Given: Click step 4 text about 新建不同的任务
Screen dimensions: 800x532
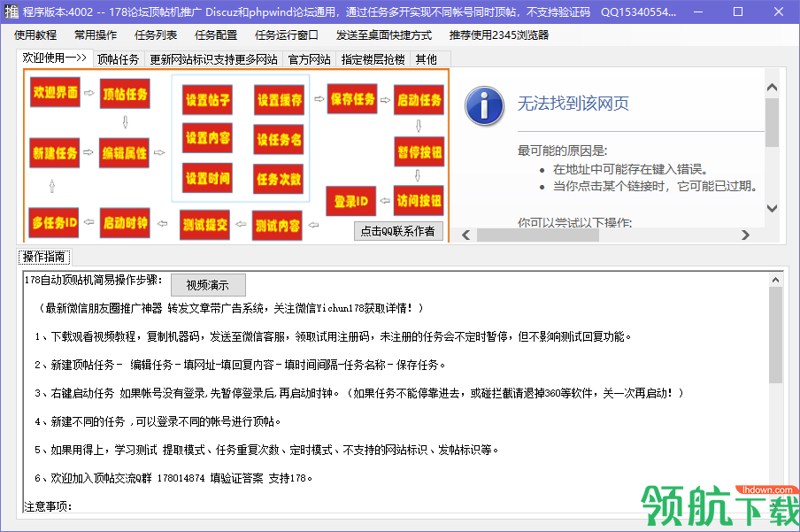Looking at the screenshot, I should 158,421.
